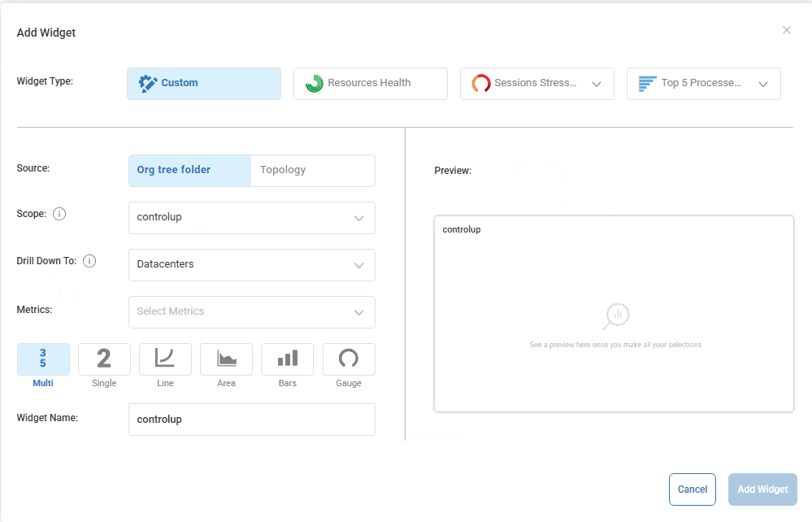Select Org tree folder as the source

pos(189,170)
